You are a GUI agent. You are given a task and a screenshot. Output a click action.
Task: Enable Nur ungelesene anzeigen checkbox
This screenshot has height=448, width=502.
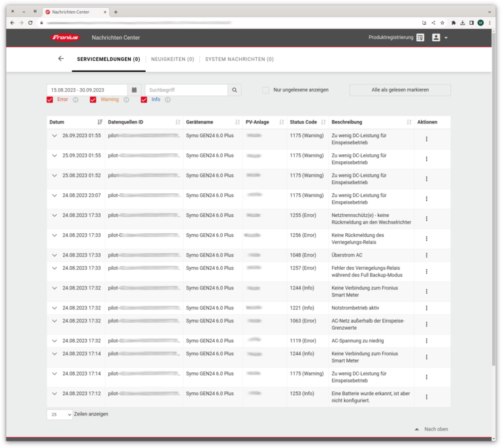(x=265, y=90)
